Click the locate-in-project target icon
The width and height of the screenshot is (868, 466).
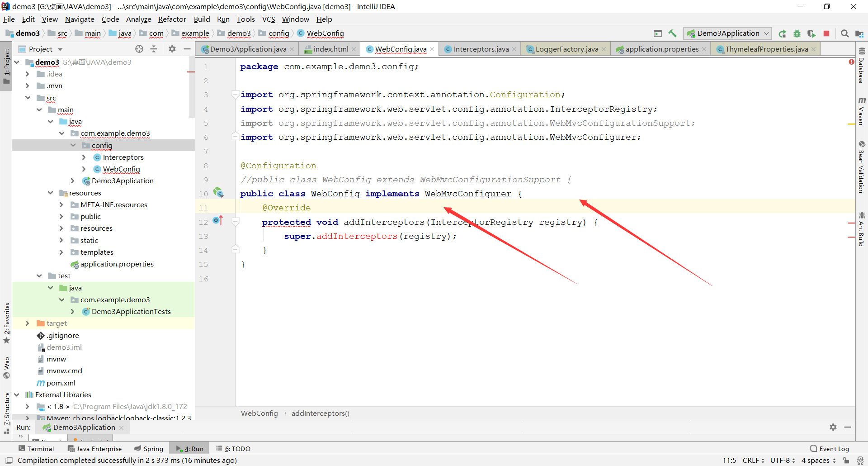(139, 49)
